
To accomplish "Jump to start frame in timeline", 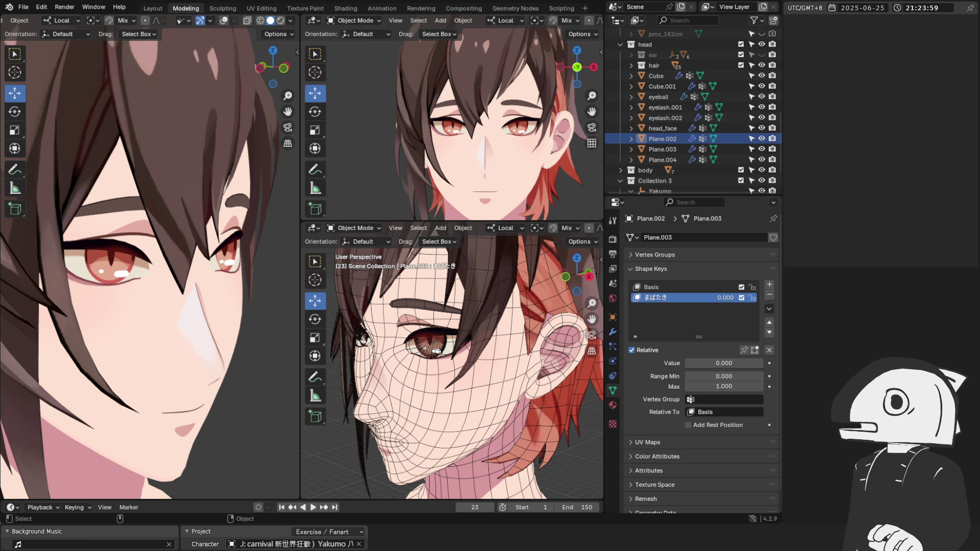I will point(281,507).
